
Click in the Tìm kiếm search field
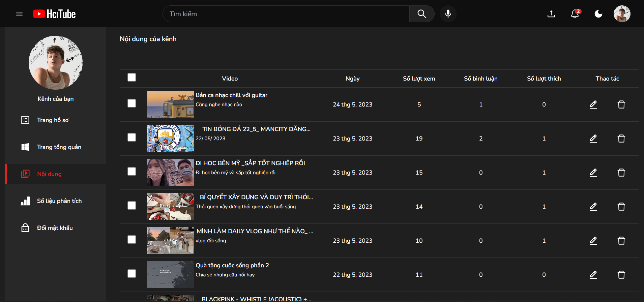[286, 14]
